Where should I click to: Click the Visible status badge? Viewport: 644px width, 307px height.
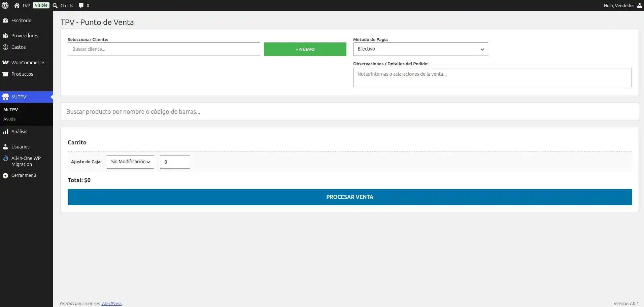click(x=41, y=5)
